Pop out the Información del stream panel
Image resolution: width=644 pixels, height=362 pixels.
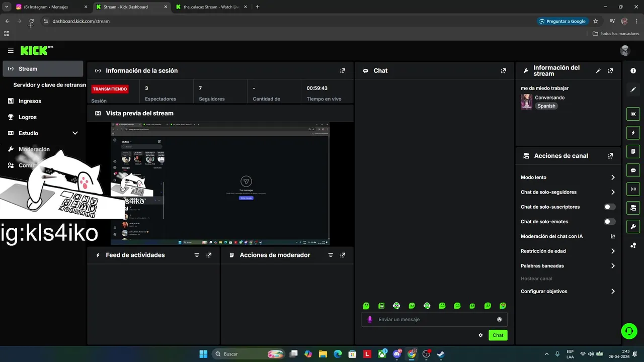(610, 71)
